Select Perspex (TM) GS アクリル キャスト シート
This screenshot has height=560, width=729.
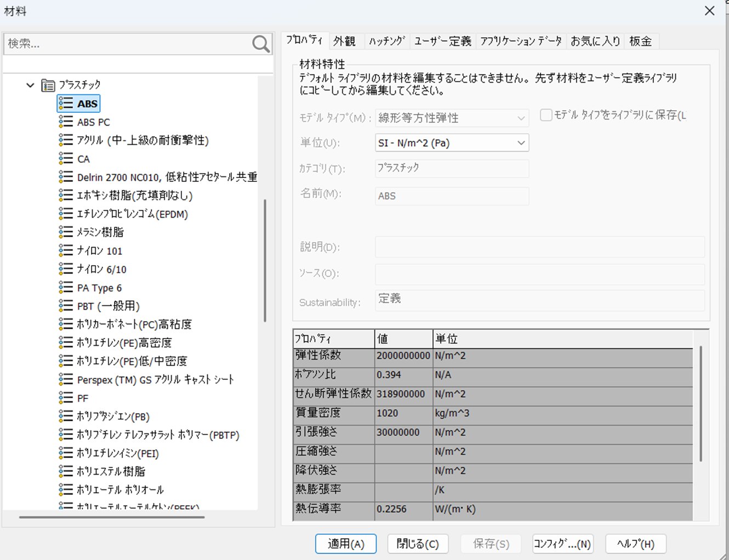click(x=155, y=379)
